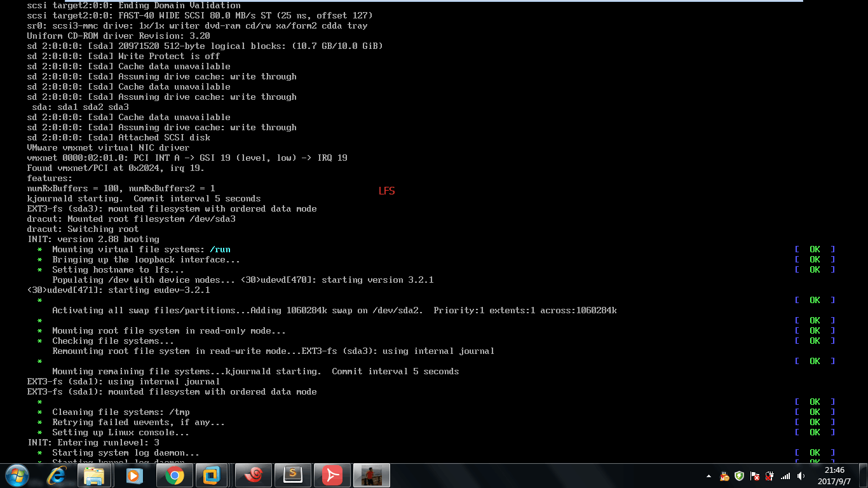The height and width of the screenshot is (488, 868).
Task: Open QQ from the system tray
Action: click(724, 476)
